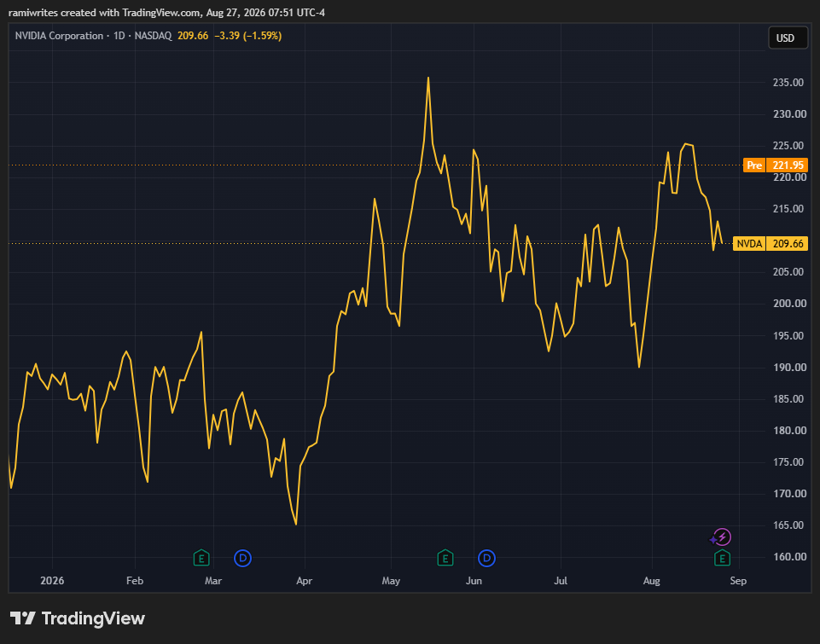Viewport: 820px width, 644px height.
Task: Click the 180.00 price axis label
Action: 789,430
